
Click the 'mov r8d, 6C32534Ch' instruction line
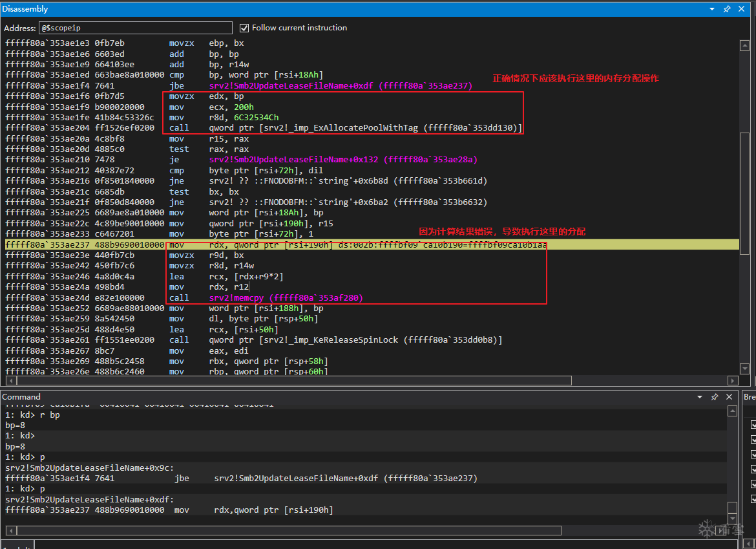click(x=142, y=118)
